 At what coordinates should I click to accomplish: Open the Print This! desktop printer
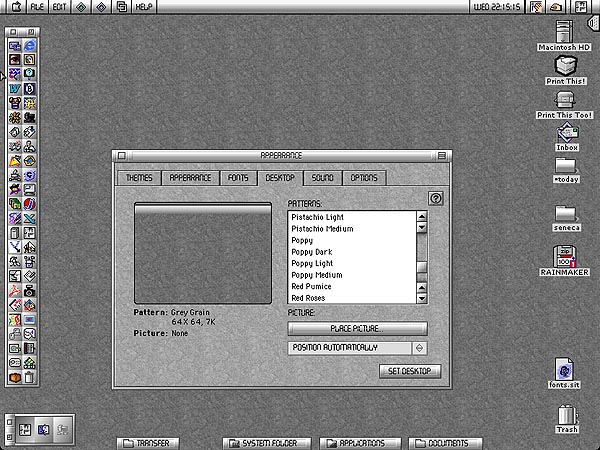[566, 66]
